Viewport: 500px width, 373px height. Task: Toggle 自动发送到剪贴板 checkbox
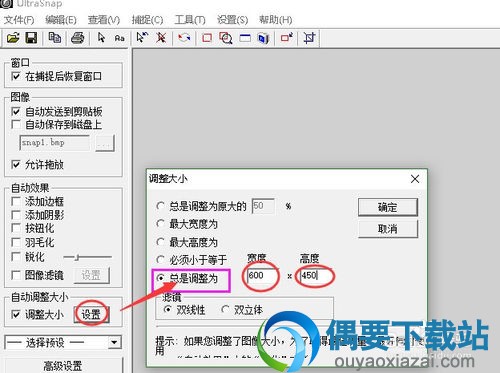click(x=16, y=111)
